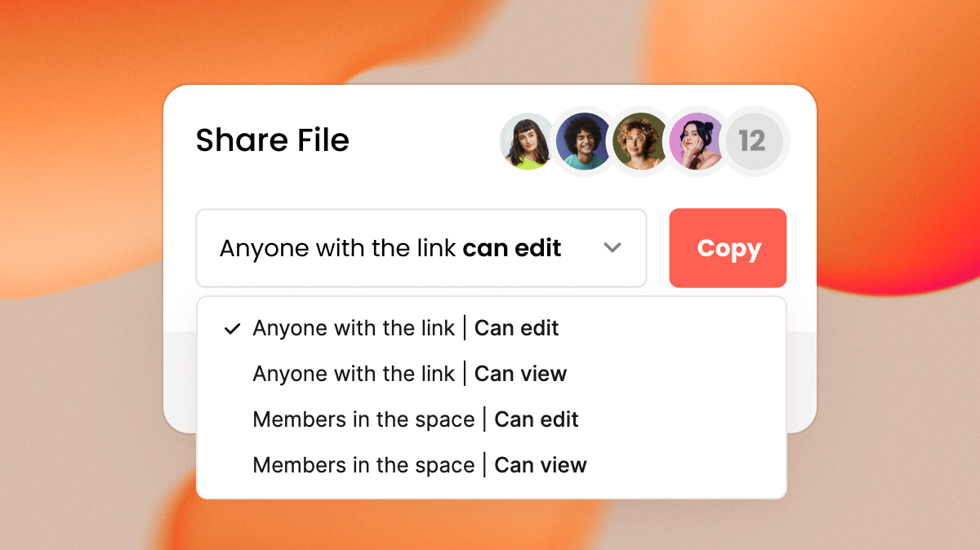Image resolution: width=980 pixels, height=550 pixels.
Task: Collapse the list using the chevron arrow
Action: click(612, 248)
